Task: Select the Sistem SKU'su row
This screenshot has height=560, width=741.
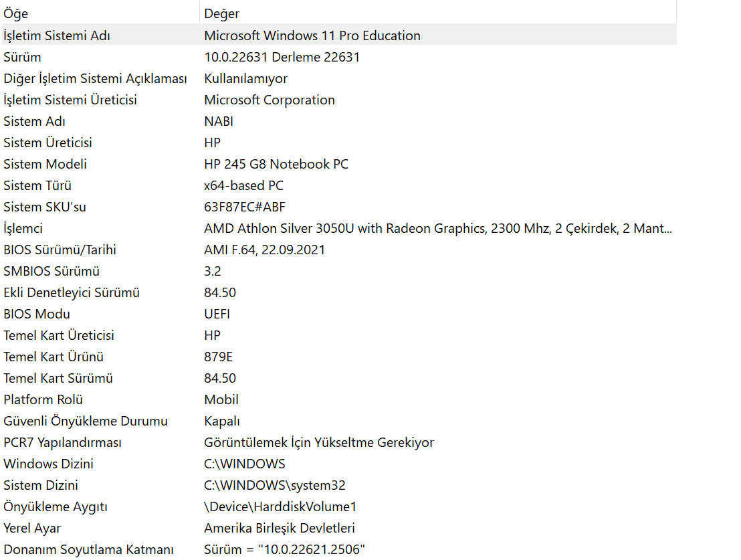Action: click(339, 207)
